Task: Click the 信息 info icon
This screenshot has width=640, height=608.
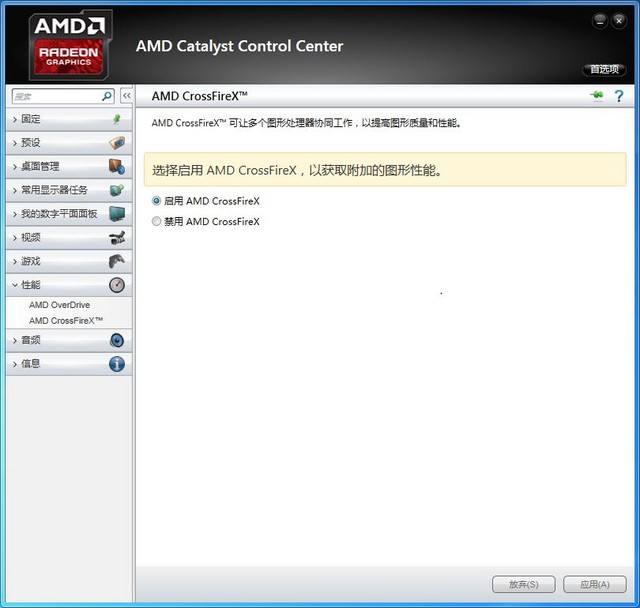Action: pos(117,364)
